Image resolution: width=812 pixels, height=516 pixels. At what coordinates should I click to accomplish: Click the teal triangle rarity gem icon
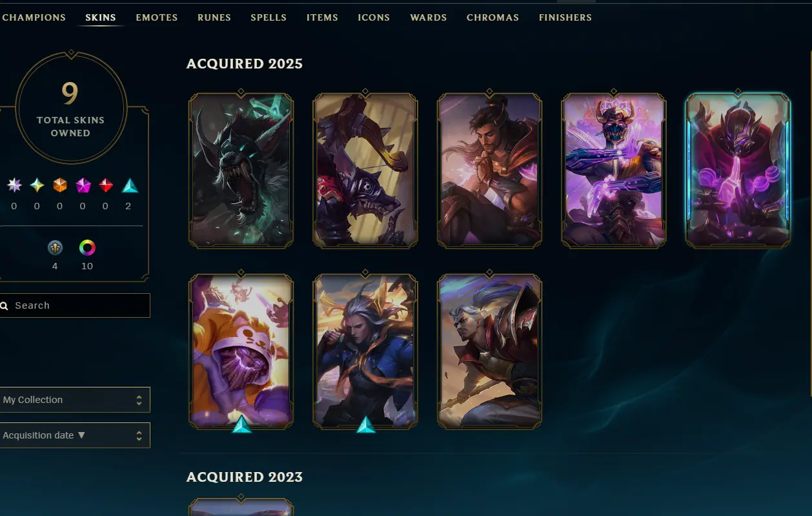tap(130, 186)
